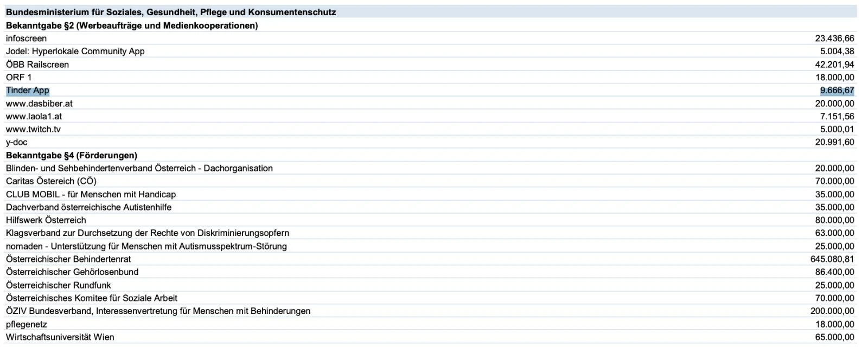Select the amount 20.991,60
The height and width of the screenshot is (353, 868).
(x=834, y=143)
